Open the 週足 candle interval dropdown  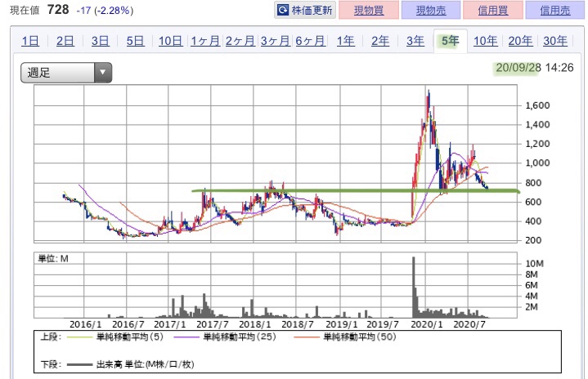tap(66, 72)
